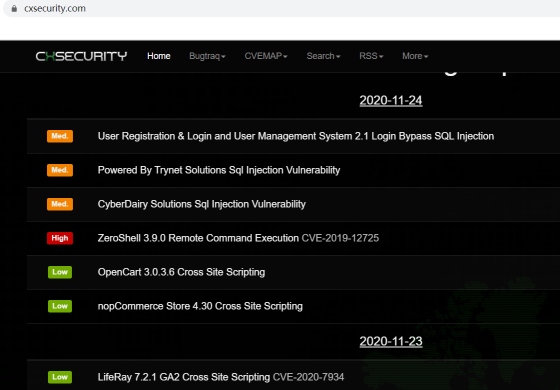Viewport: 560px width, 390px height.
Task: Go to the Home nav item
Action: pyautogui.click(x=159, y=56)
